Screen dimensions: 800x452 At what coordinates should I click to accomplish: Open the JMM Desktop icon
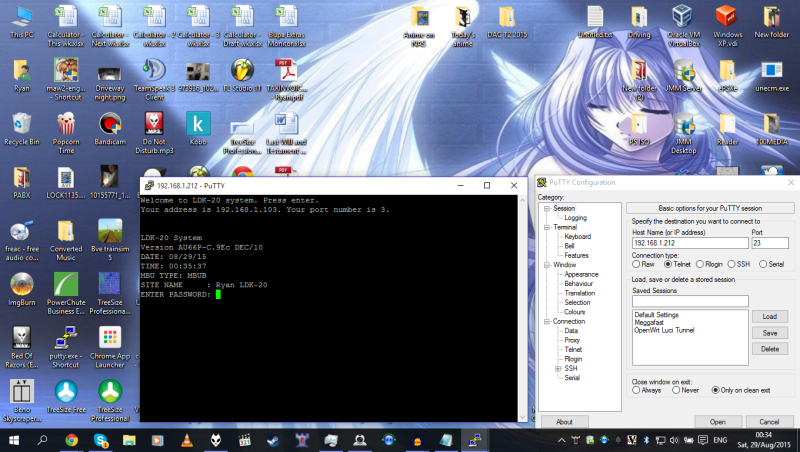point(684,134)
